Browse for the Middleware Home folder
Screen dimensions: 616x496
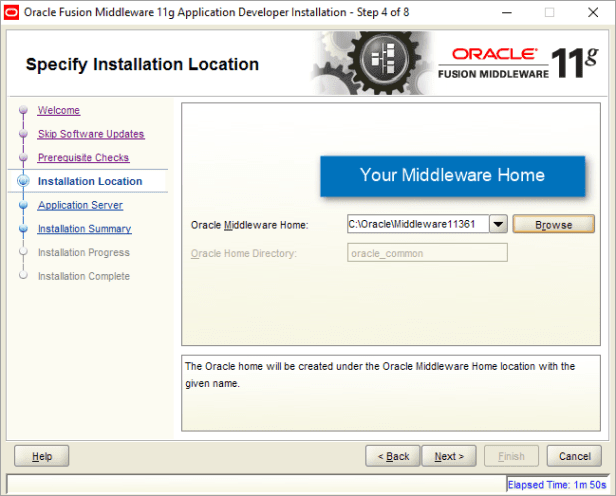coord(553,225)
